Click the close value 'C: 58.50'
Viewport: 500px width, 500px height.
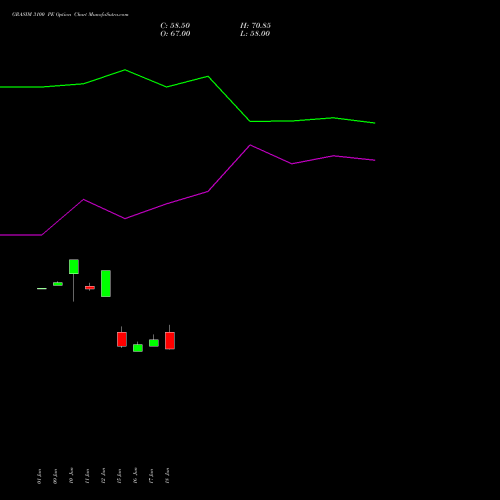tap(175, 26)
